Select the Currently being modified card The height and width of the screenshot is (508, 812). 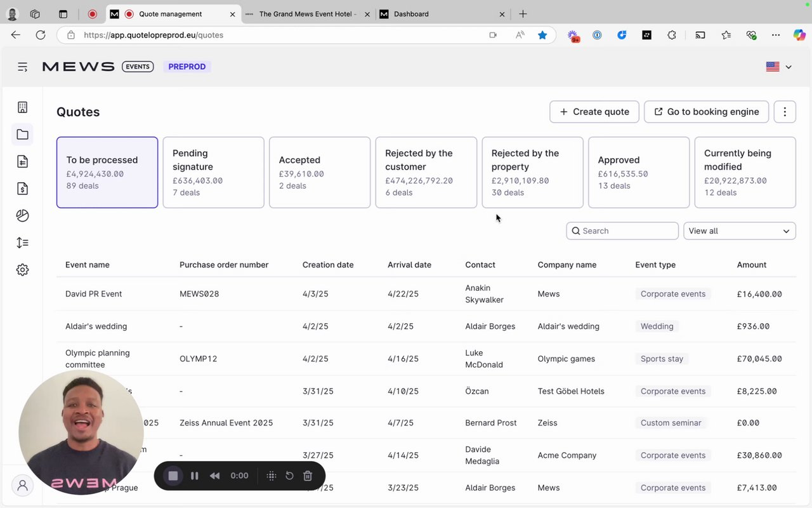coord(745,173)
